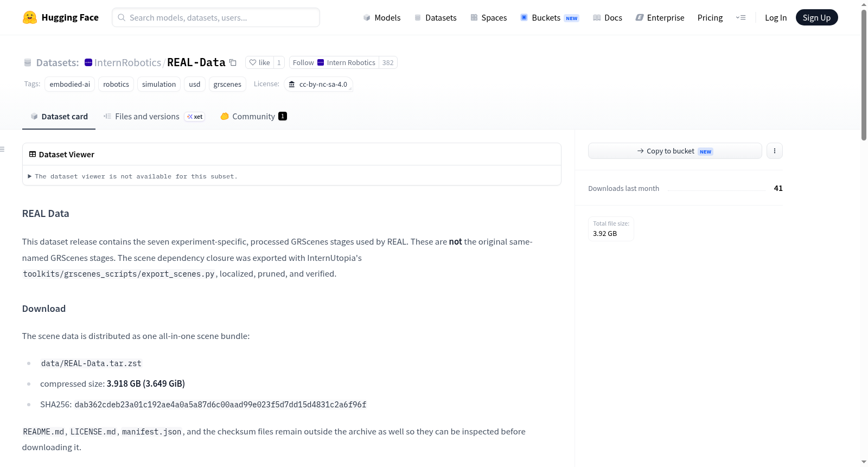Select the grscenes tag

pyautogui.click(x=227, y=84)
